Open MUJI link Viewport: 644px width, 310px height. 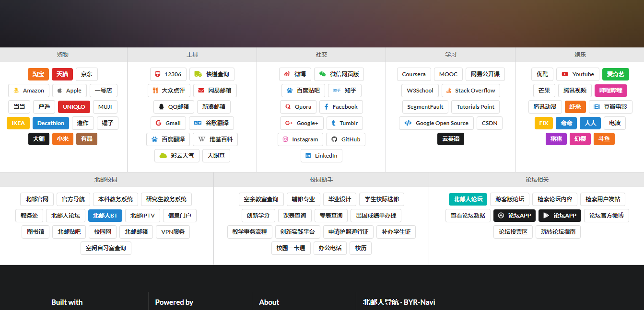coord(105,107)
